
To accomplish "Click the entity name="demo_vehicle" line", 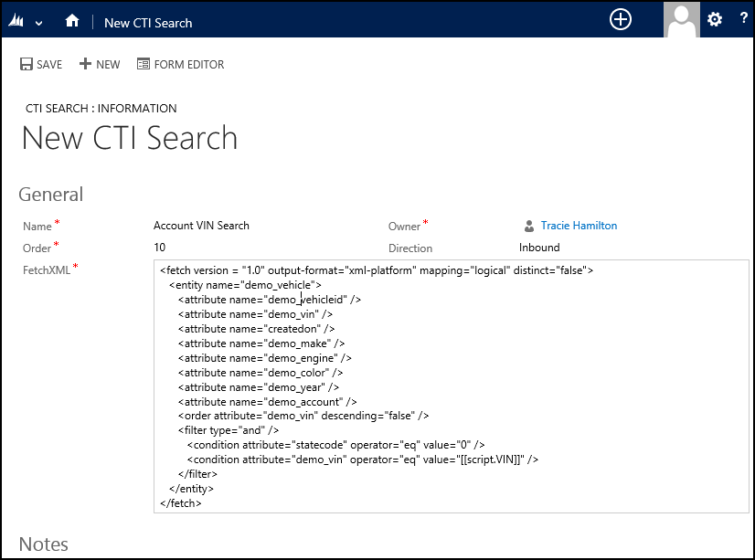I will 245,285.
